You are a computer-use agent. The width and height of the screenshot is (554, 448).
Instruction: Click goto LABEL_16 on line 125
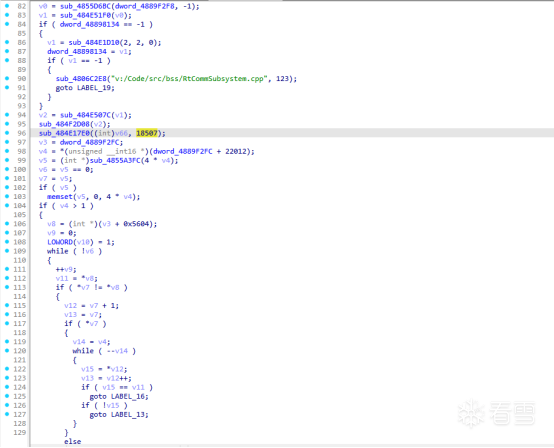coord(119,396)
